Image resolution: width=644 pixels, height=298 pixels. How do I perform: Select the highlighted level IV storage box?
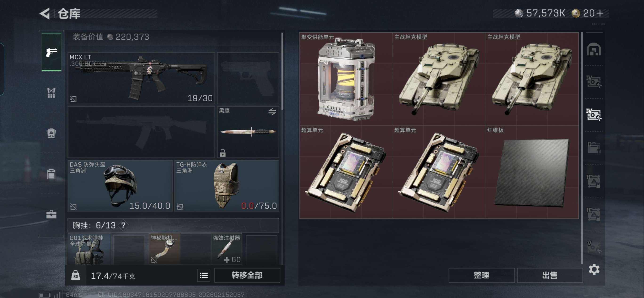click(x=594, y=115)
